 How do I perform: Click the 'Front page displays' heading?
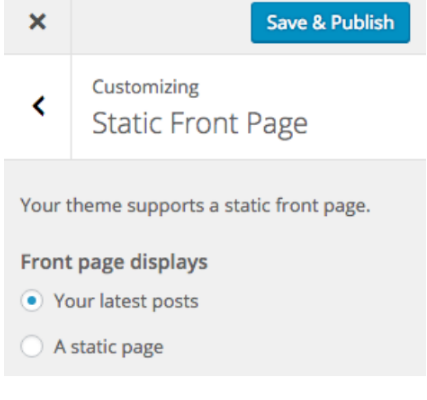(x=114, y=262)
